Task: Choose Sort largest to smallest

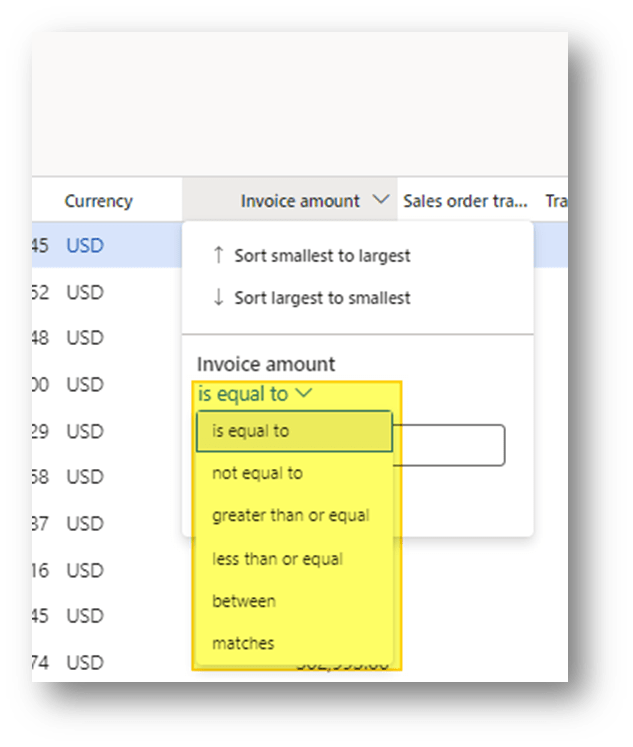Action: (x=322, y=298)
